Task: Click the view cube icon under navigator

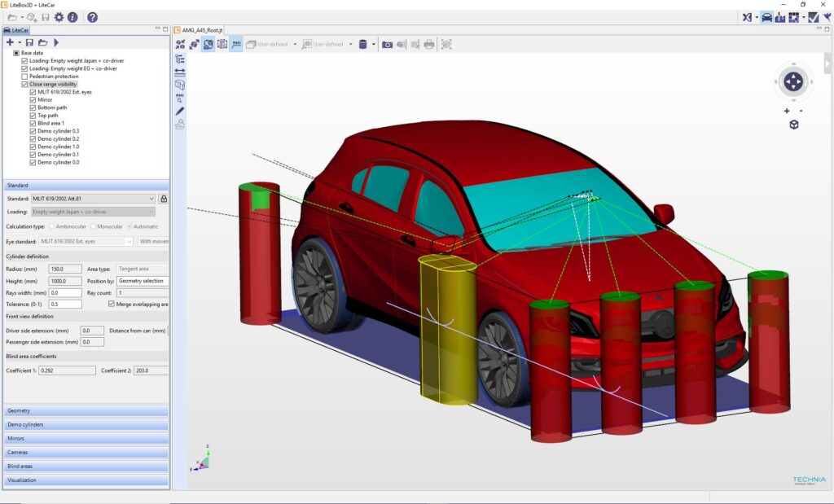Action: point(793,125)
